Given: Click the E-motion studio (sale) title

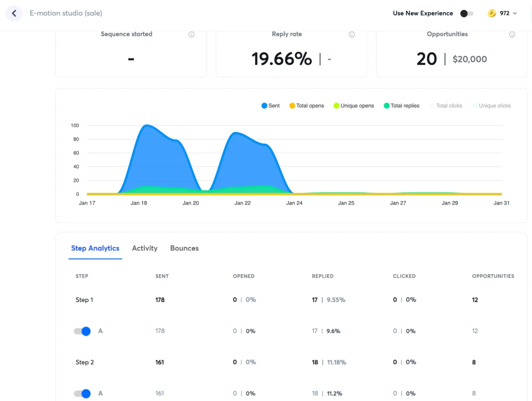Looking at the screenshot, I should (x=66, y=13).
